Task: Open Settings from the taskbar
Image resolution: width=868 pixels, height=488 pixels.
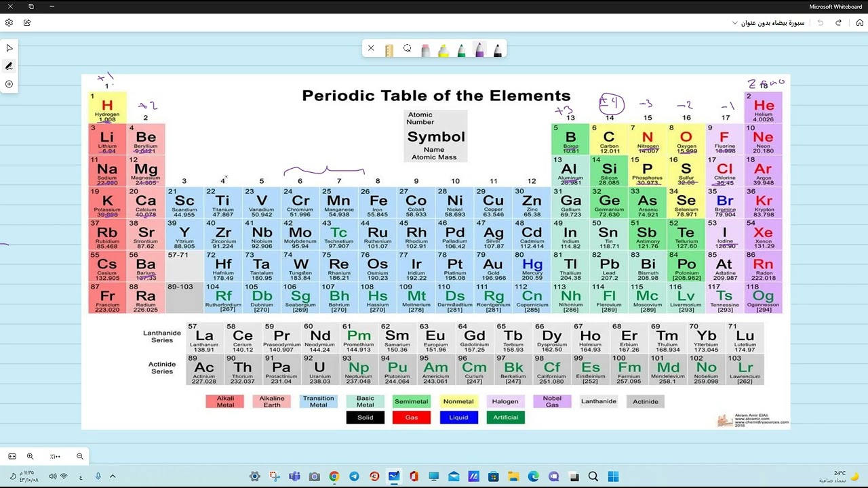Action: (x=255, y=476)
